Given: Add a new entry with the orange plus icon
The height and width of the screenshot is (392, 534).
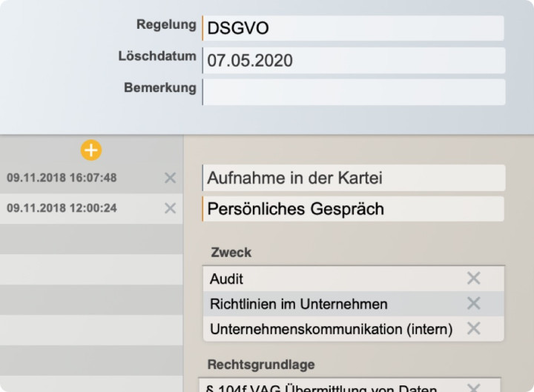Looking at the screenshot, I should pyautogui.click(x=90, y=150).
